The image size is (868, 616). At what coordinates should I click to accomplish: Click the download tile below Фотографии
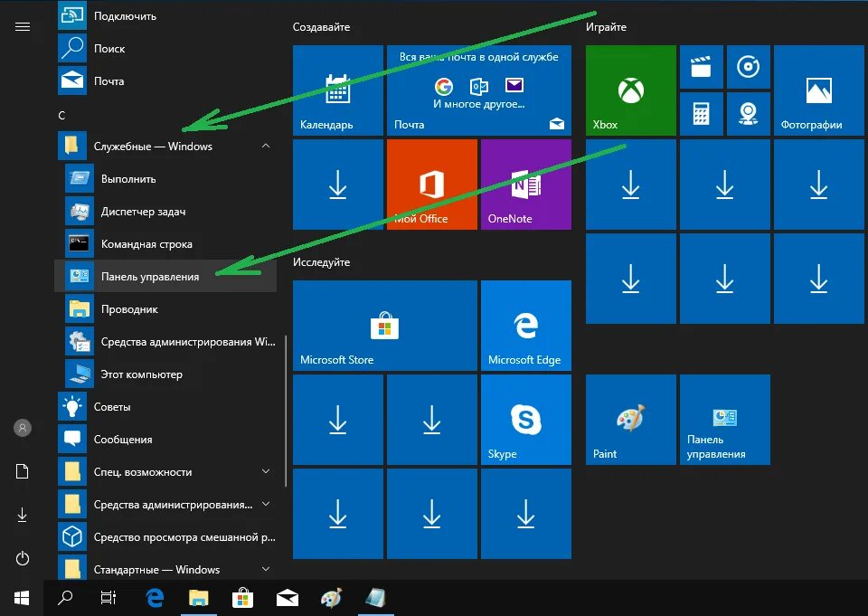(x=819, y=185)
